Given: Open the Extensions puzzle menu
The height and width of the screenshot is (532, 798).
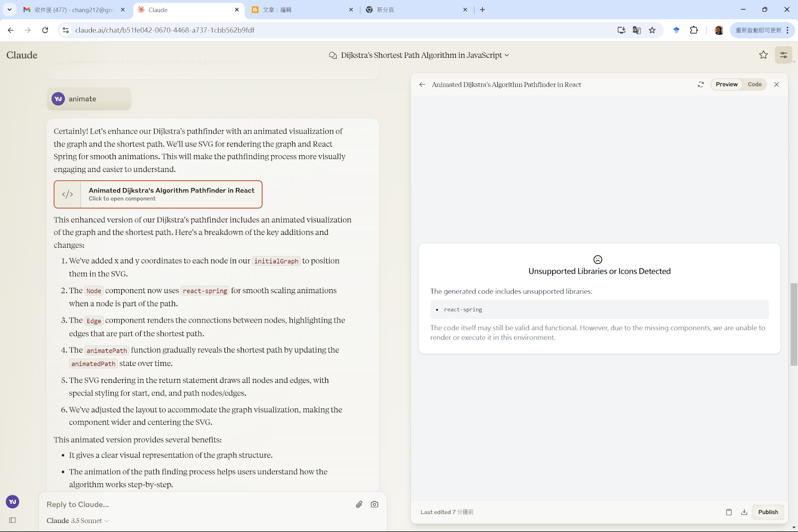Looking at the screenshot, I should point(694,30).
